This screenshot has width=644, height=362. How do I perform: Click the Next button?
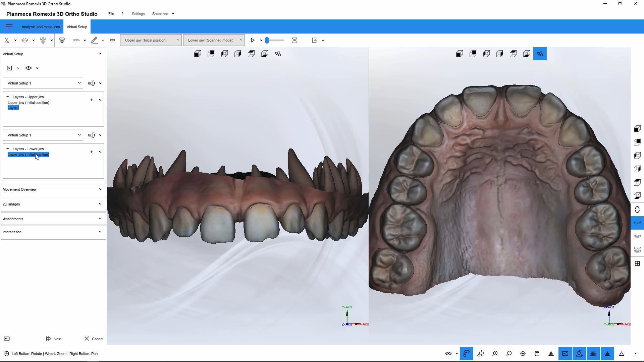tap(54, 339)
